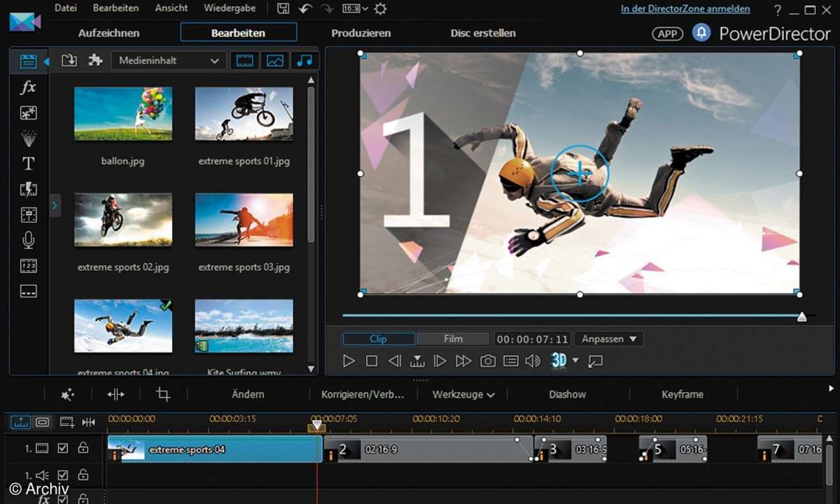The height and width of the screenshot is (504, 840).
Task: Step forward to the next frame
Action: (x=440, y=360)
